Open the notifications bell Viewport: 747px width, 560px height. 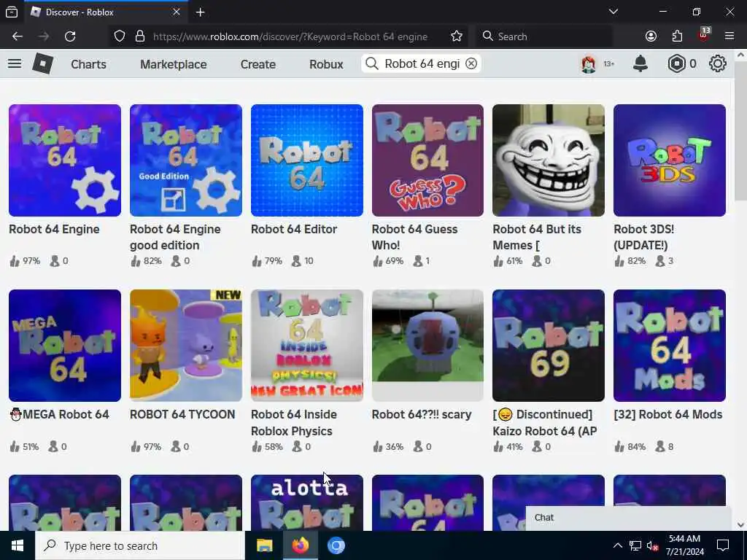click(640, 63)
